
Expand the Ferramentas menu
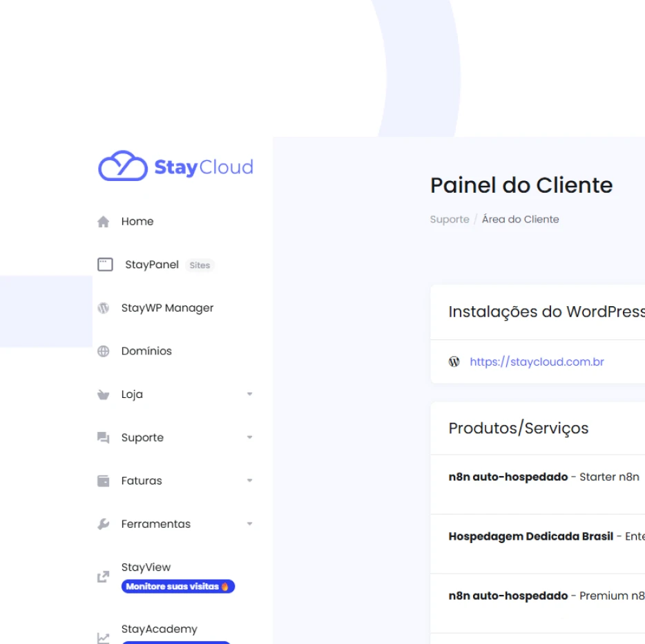tap(250, 524)
